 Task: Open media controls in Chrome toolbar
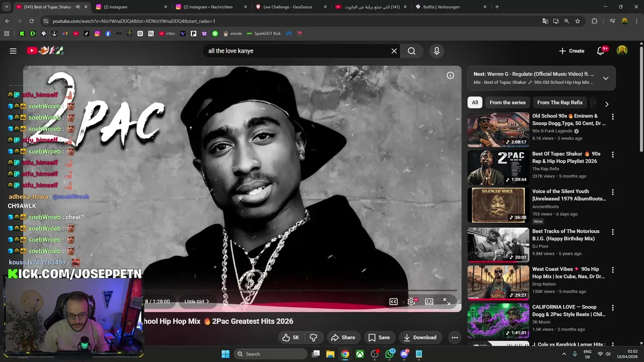pos(612,21)
